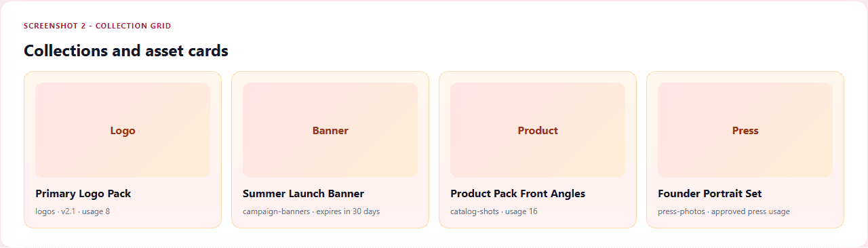This screenshot has height=248, width=868.
Task: Click the Product Pack Front Angles title
Action: click(x=517, y=194)
